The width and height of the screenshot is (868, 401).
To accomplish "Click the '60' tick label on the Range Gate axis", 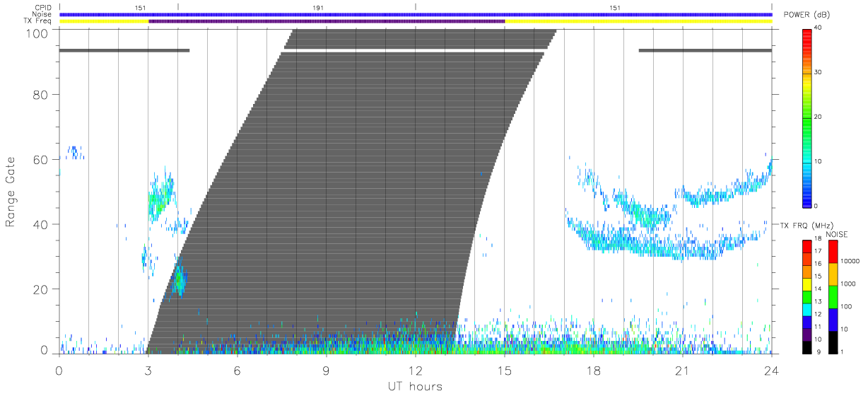I will [x=40, y=160].
